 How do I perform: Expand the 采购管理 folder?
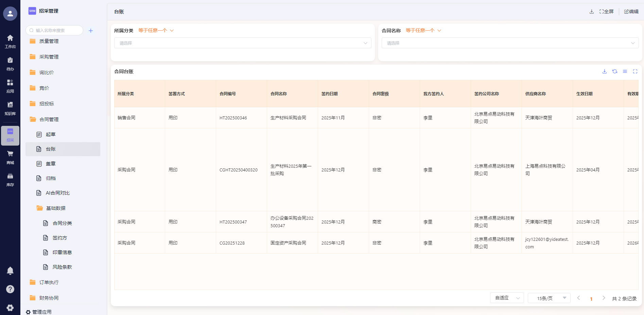49,57
